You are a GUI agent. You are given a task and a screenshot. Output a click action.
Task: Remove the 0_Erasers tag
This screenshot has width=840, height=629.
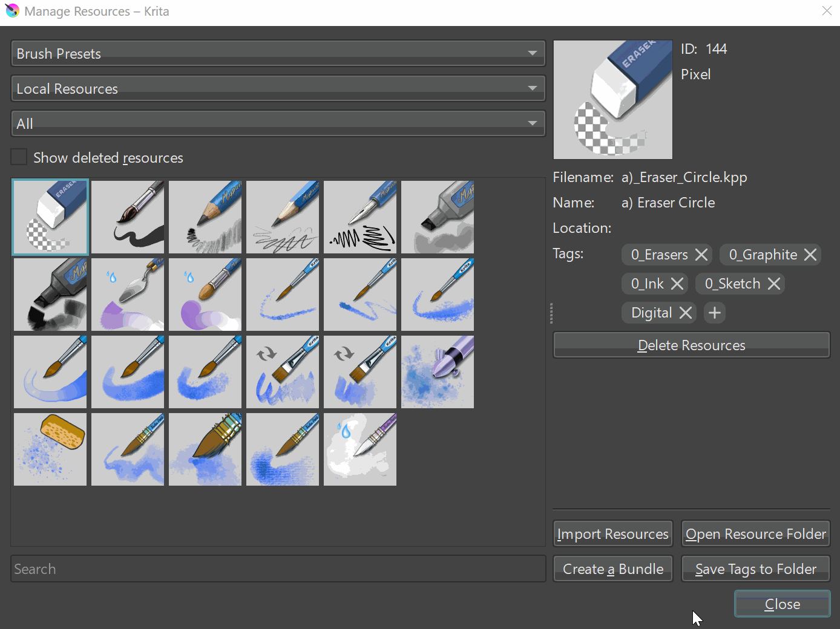coord(701,255)
